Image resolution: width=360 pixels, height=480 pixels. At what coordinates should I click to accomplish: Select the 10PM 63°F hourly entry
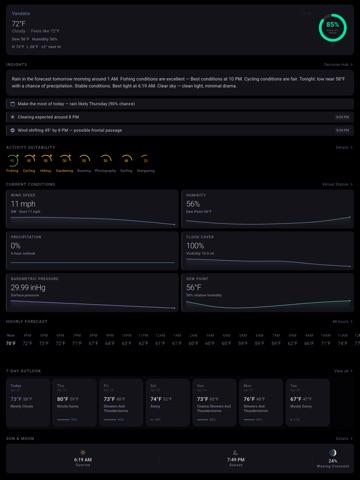(126, 339)
